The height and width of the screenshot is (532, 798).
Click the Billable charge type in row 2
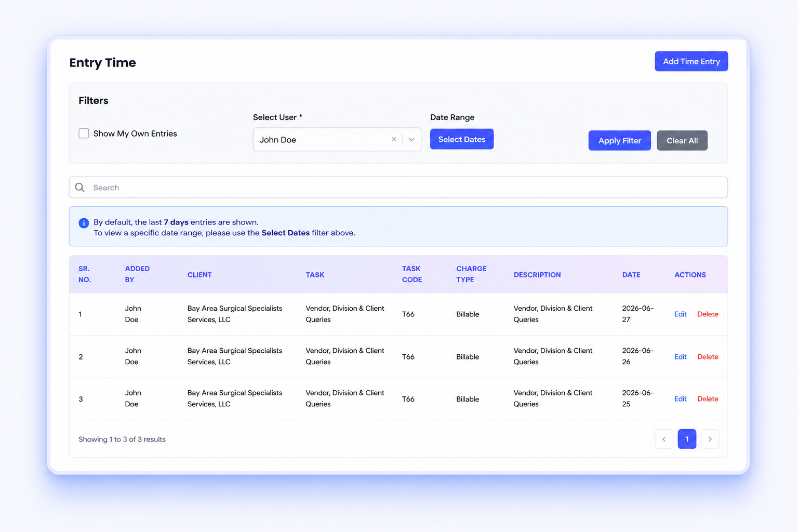468,357
